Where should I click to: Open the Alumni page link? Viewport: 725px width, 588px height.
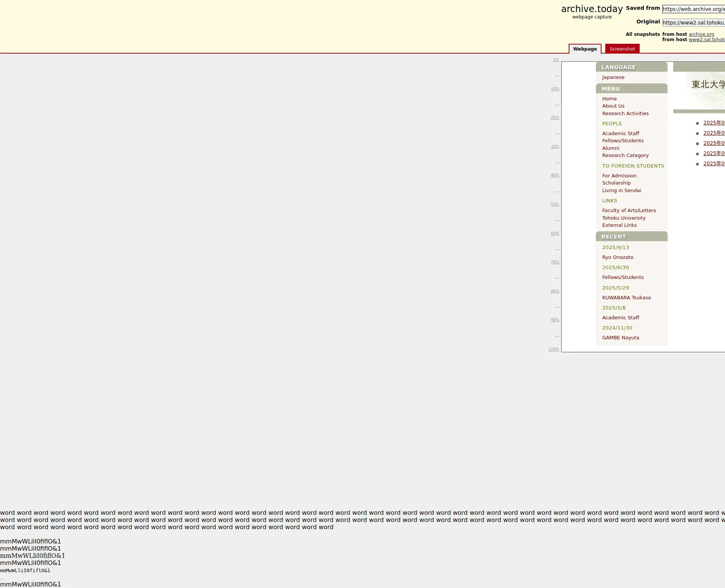610,148
